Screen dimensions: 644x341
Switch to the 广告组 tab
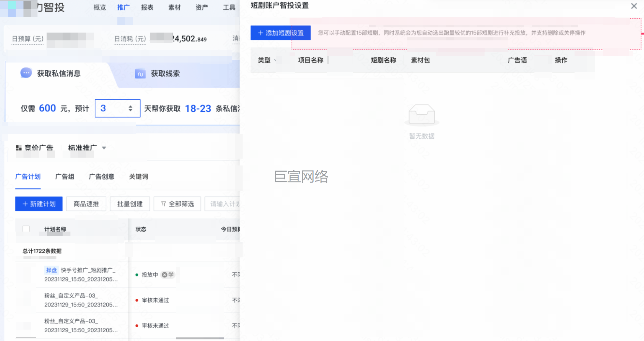tap(65, 177)
